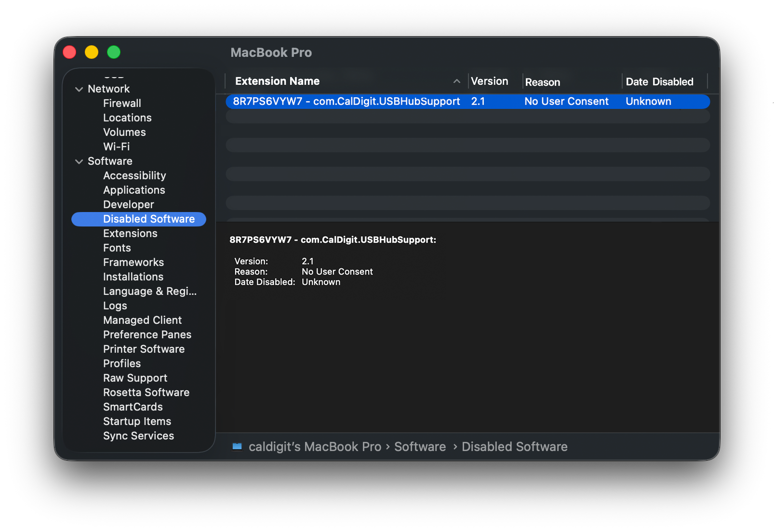774x532 pixels.
Task: Open Fonts in the sidebar
Action: point(117,248)
